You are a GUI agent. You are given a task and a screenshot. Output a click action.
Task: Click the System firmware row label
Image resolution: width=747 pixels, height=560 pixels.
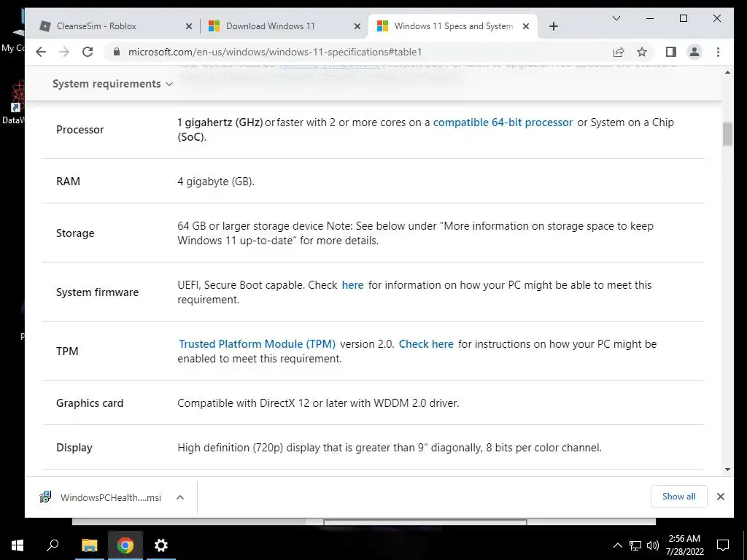97,292
